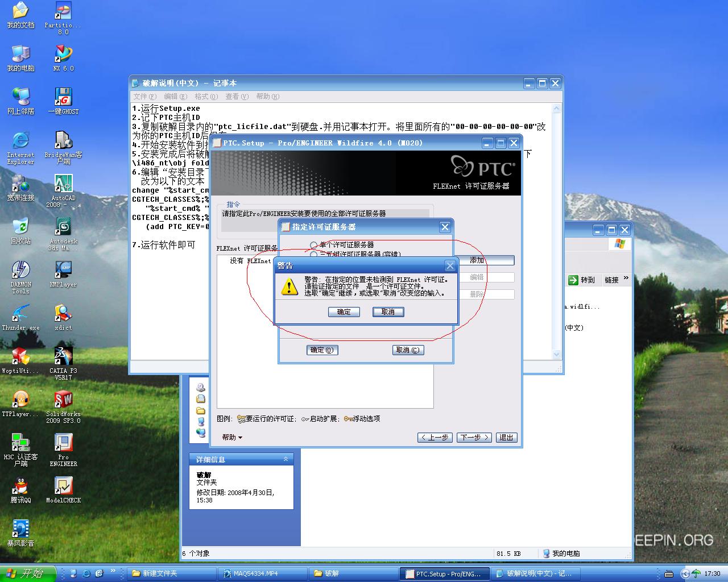Open the 查看 menu in Notepad
Image resolution: width=728 pixels, height=582 pixels.
(237, 97)
